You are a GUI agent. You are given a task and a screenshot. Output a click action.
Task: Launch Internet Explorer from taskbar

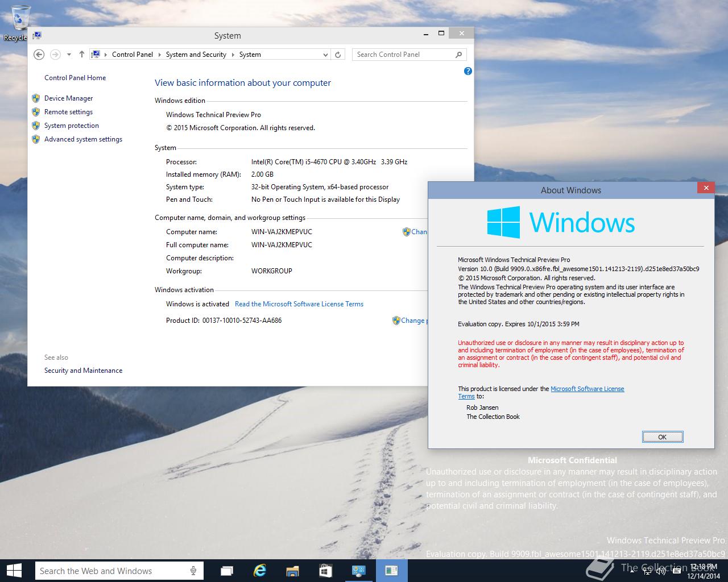point(260,571)
